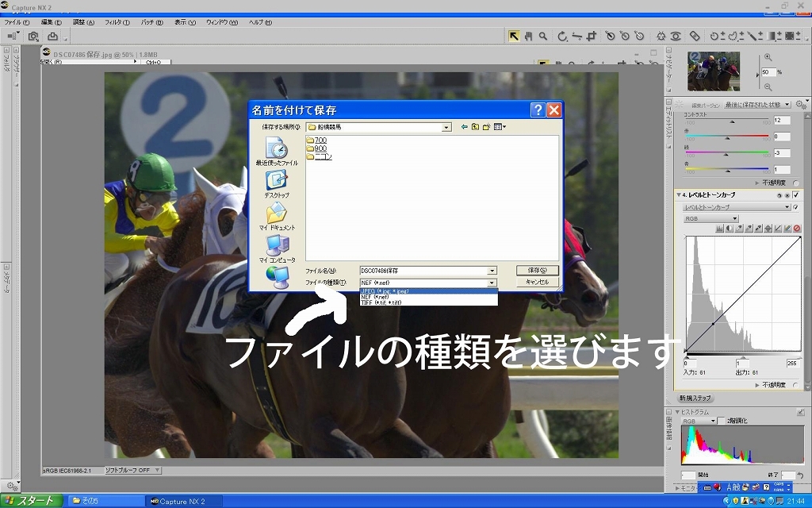
Task: Open the Levels & Curves adjustment type dropdown
Action: (x=737, y=207)
